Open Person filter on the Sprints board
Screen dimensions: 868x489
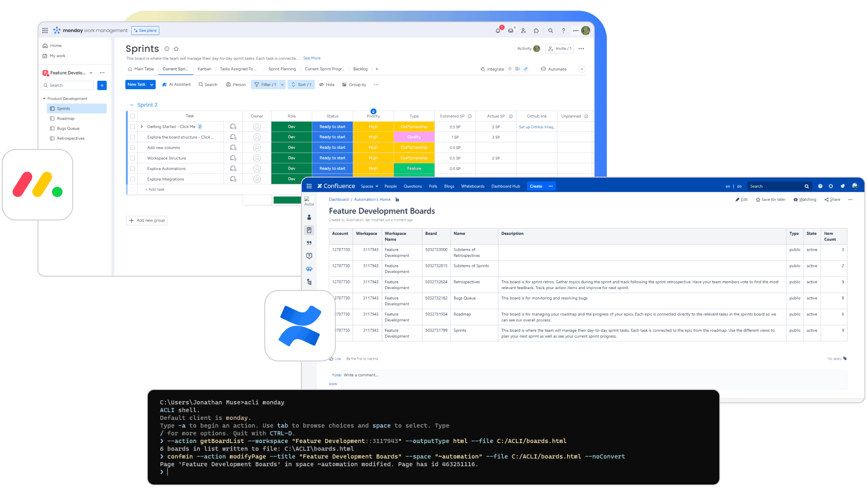point(236,84)
